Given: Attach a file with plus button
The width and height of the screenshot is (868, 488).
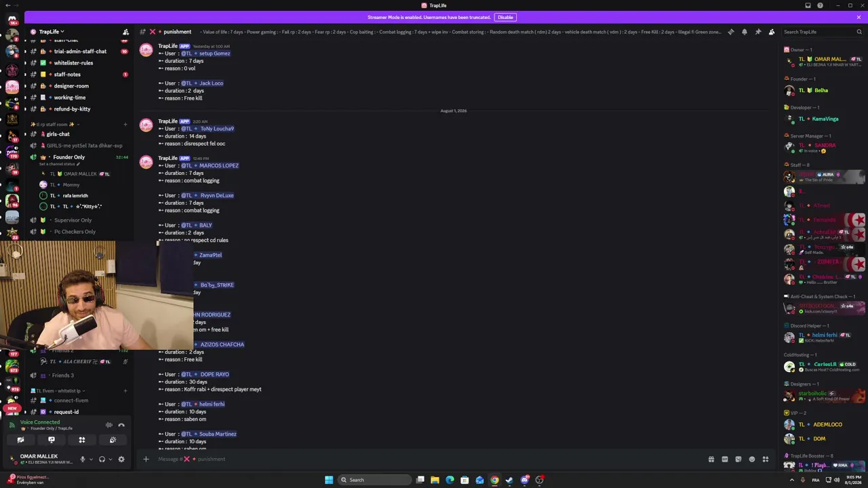Looking at the screenshot, I should pos(146,459).
